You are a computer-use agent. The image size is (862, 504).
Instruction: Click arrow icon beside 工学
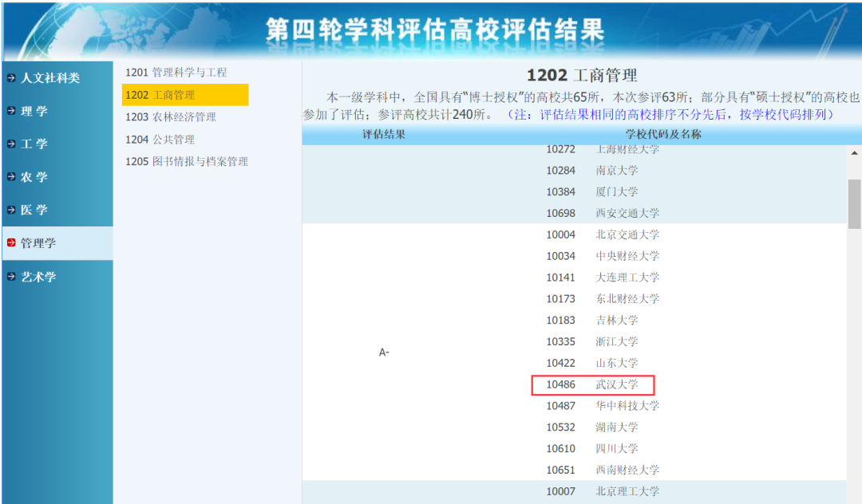[11, 144]
